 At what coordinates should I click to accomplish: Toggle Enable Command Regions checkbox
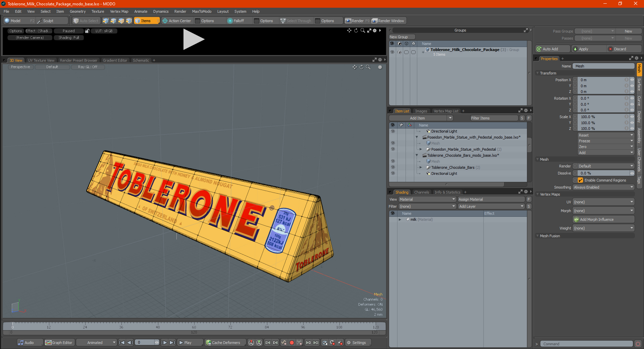pos(581,180)
